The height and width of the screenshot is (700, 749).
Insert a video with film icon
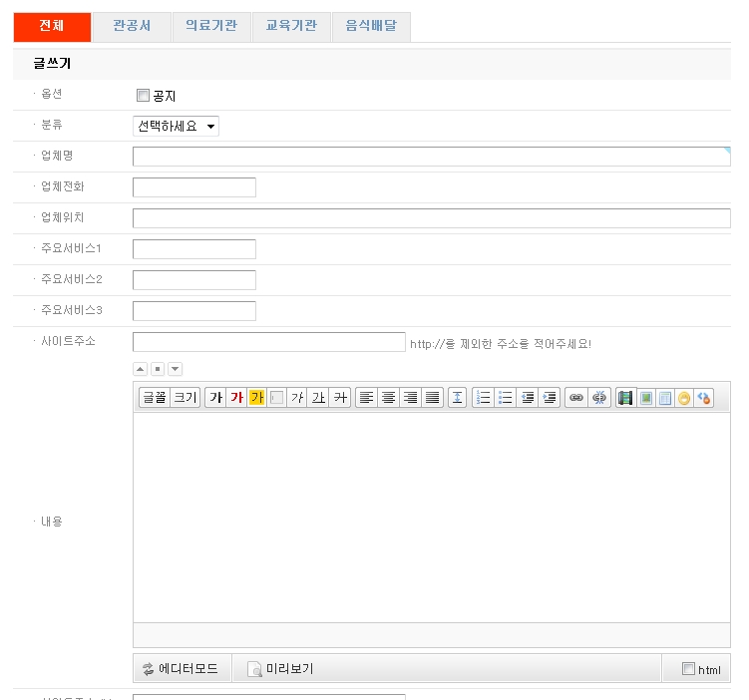pyautogui.click(x=626, y=398)
